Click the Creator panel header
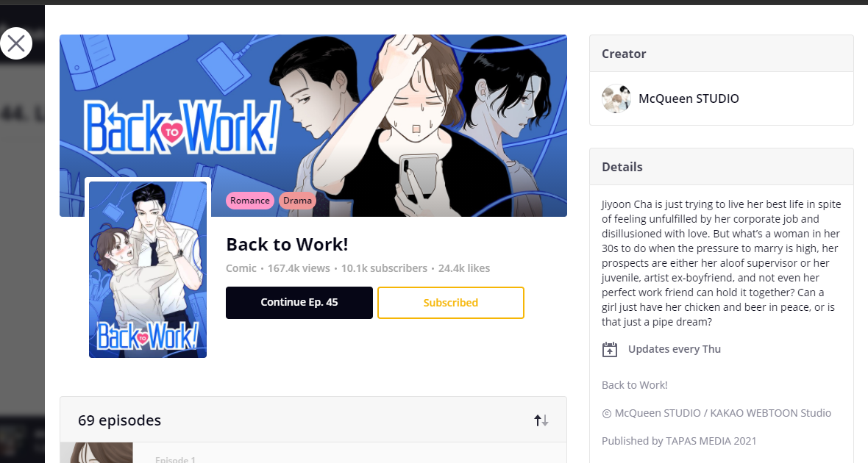The image size is (868, 463). pyautogui.click(x=722, y=54)
